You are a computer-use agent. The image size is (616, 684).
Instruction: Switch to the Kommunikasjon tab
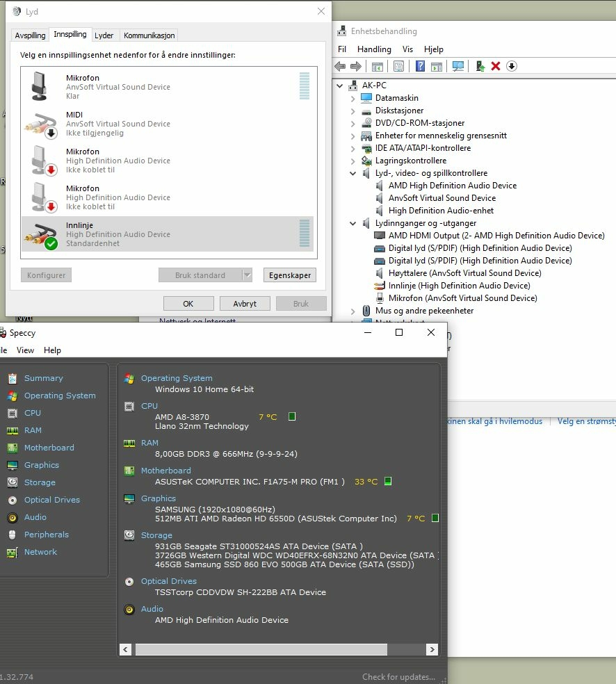point(149,35)
